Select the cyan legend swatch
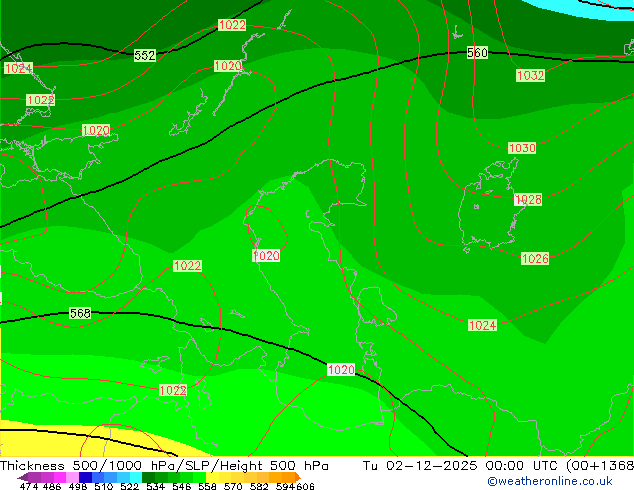The height and width of the screenshot is (490, 634). click(x=136, y=477)
